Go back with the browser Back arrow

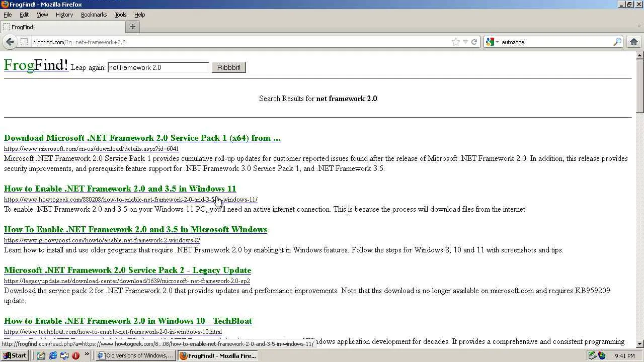10,42
